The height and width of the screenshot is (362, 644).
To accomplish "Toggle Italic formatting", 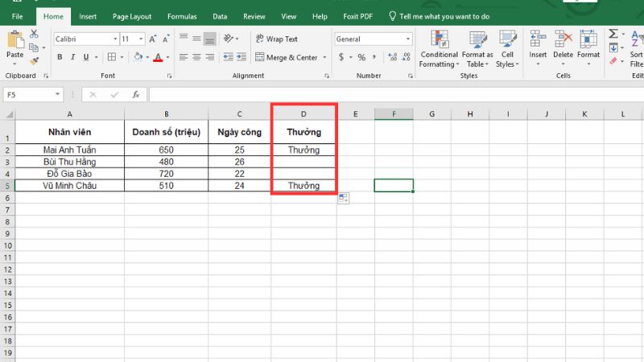I will [72, 57].
